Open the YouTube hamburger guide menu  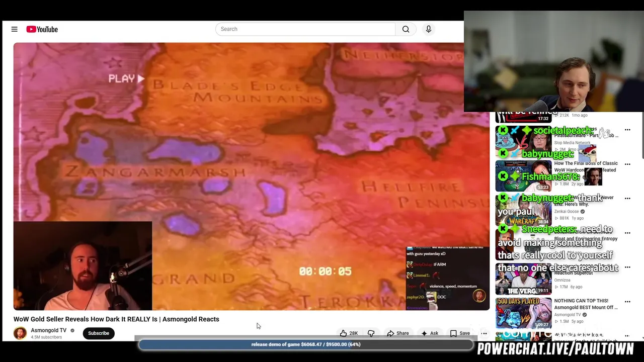tap(15, 29)
